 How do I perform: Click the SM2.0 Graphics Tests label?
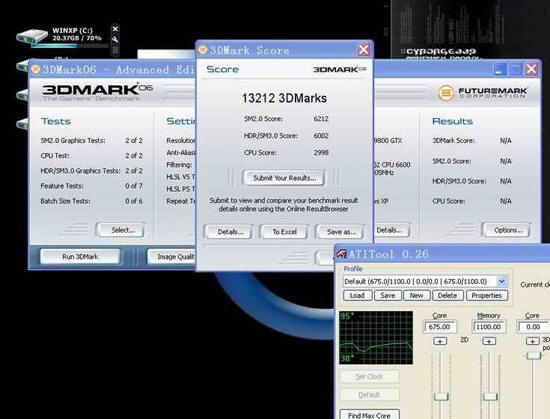click(73, 141)
